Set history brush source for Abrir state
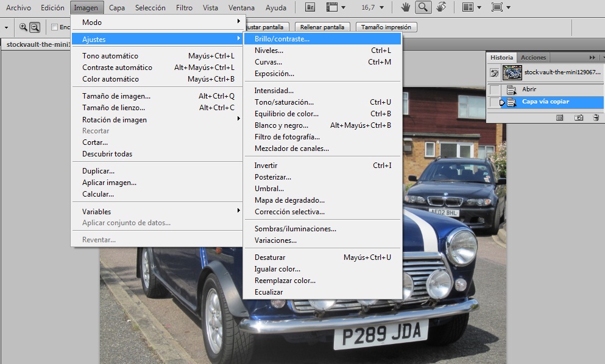This screenshot has width=605, height=364. point(494,89)
